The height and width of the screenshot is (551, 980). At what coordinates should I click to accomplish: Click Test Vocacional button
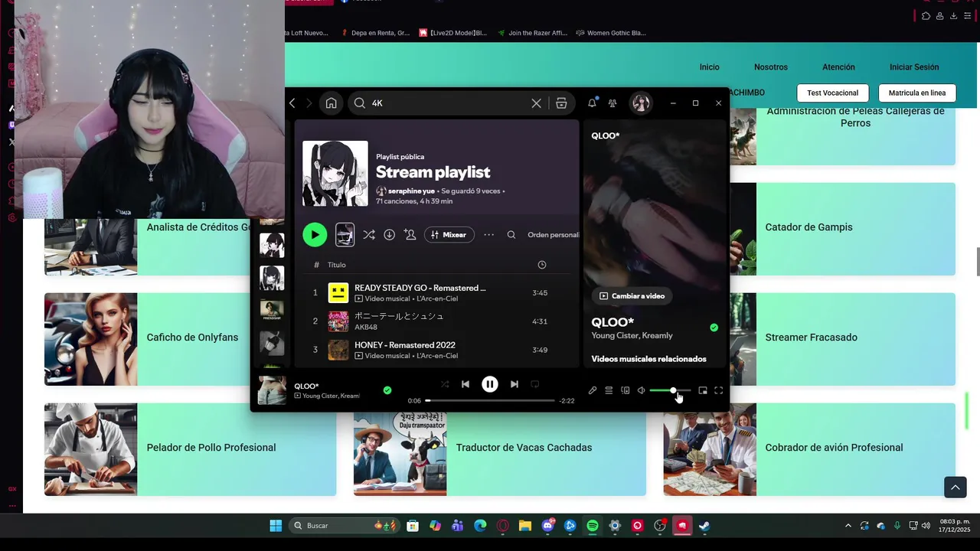pos(832,93)
